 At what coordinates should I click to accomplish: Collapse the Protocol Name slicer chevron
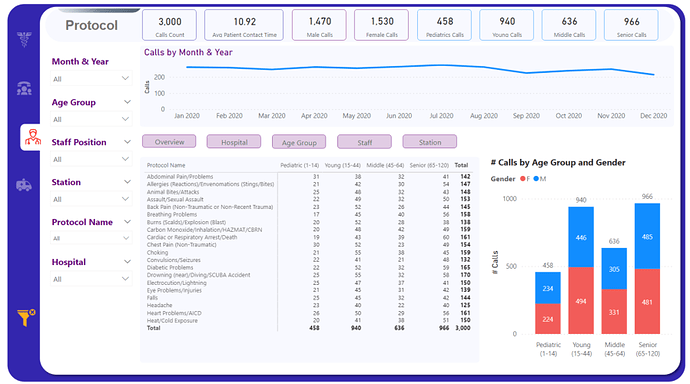click(127, 222)
